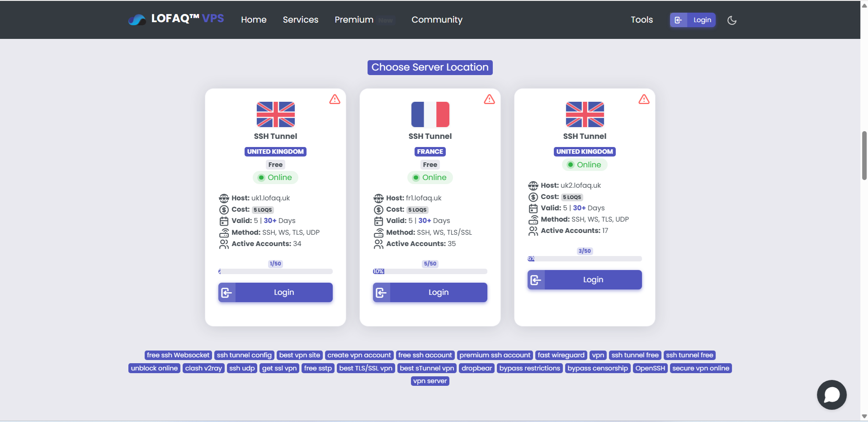Screen dimensions: 868x422
Task: Click the 5/50 usage progress bar
Action: (430, 271)
